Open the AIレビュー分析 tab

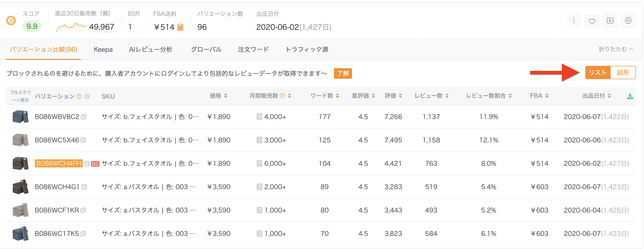click(x=151, y=50)
